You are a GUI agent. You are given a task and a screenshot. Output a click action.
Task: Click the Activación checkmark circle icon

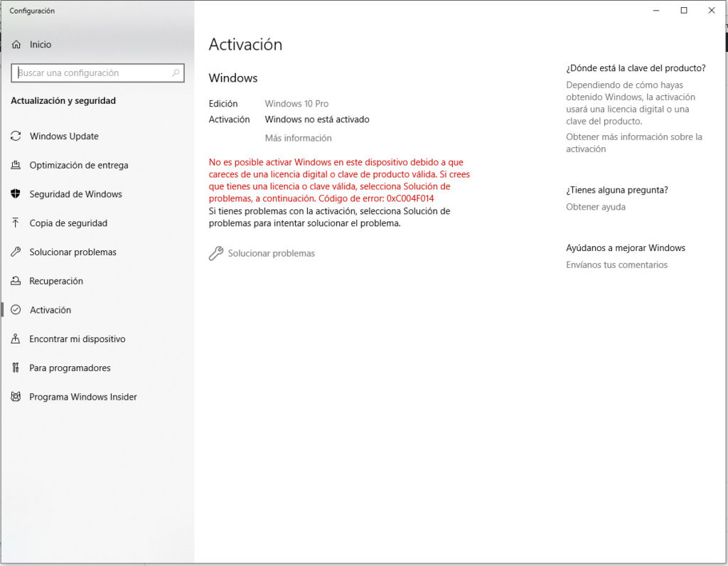coord(16,310)
